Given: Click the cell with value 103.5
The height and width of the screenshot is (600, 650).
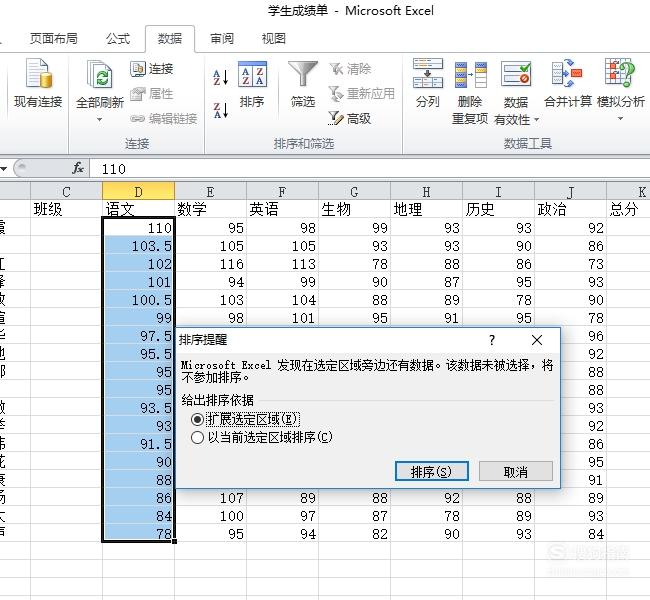Looking at the screenshot, I should point(138,245).
